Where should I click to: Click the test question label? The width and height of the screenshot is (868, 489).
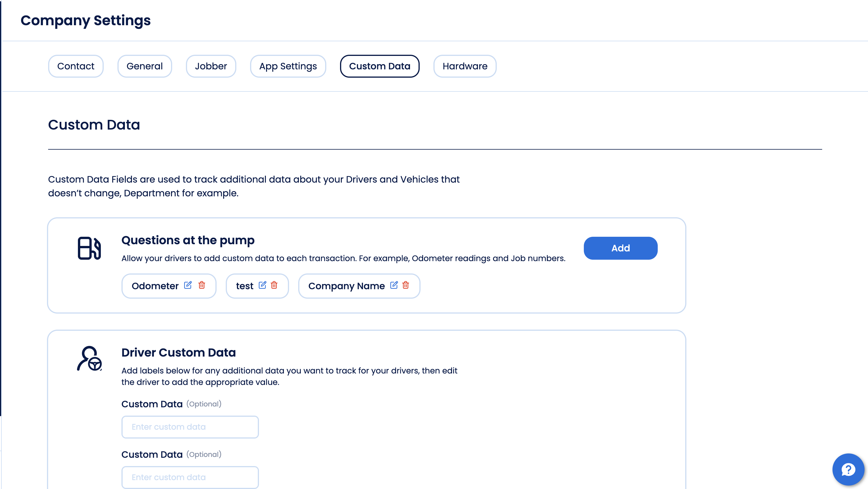pos(245,286)
